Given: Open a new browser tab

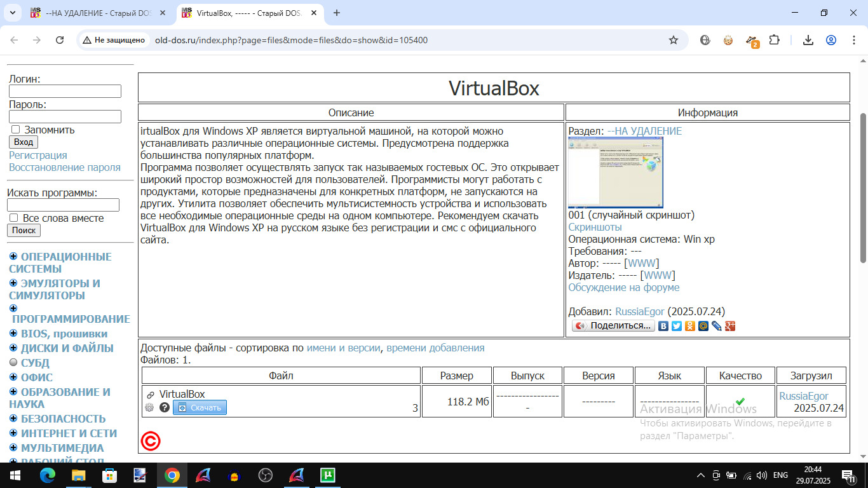Looking at the screenshot, I should 337,13.
